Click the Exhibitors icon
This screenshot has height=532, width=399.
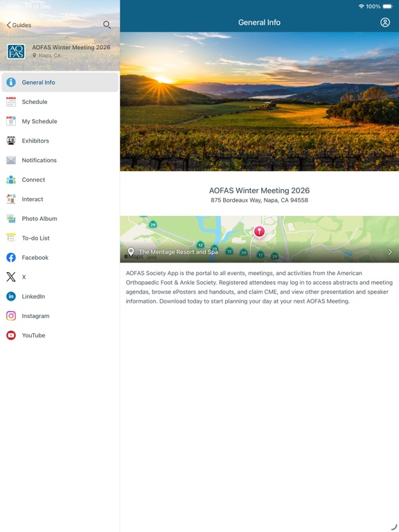(x=11, y=141)
